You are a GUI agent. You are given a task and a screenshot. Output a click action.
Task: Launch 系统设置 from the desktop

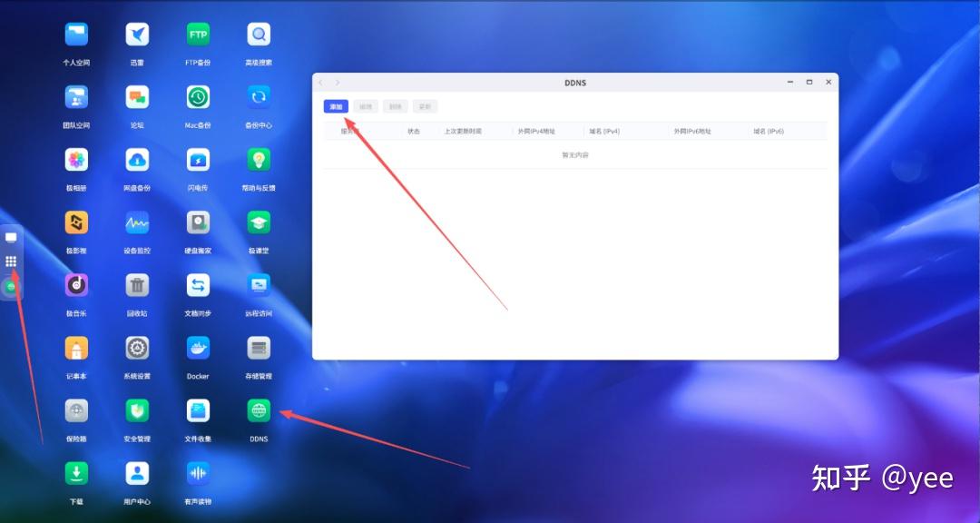click(x=137, y=349)
